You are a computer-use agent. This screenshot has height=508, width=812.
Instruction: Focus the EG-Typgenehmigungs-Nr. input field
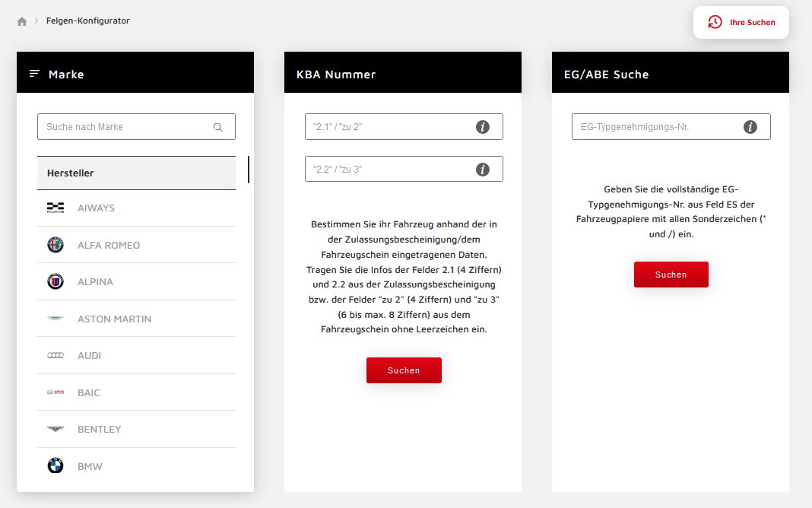[x=671, y=127]
